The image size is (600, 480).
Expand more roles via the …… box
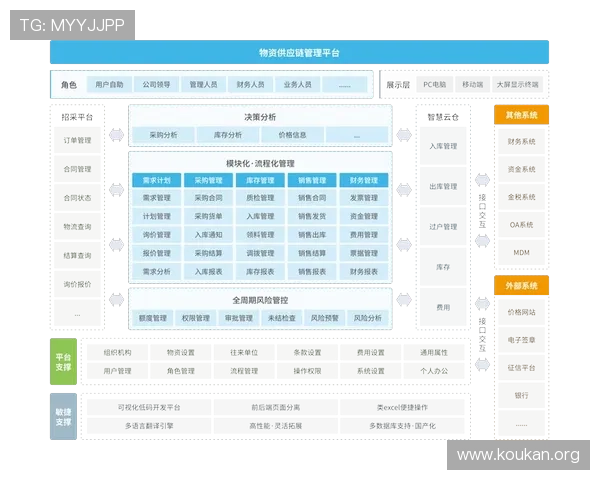click(x=343, y=85)
